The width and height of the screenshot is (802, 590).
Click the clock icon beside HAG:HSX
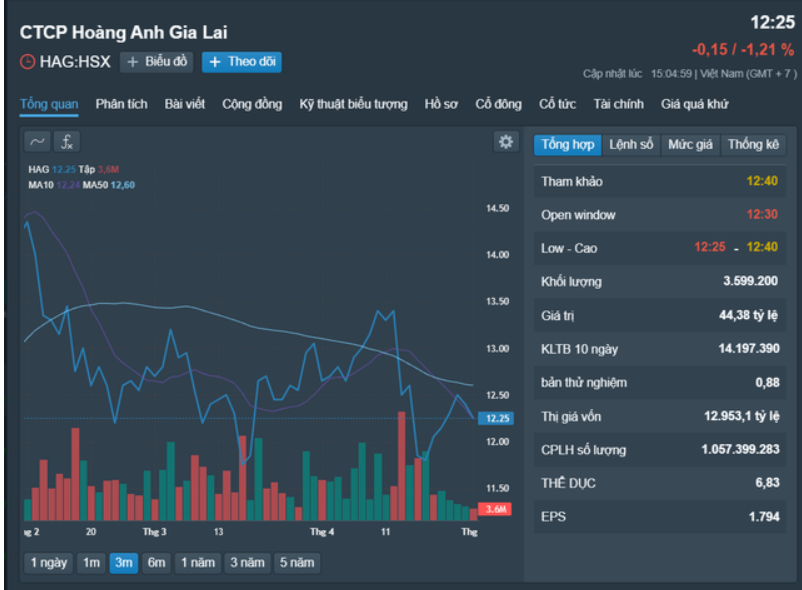point(27,62)
